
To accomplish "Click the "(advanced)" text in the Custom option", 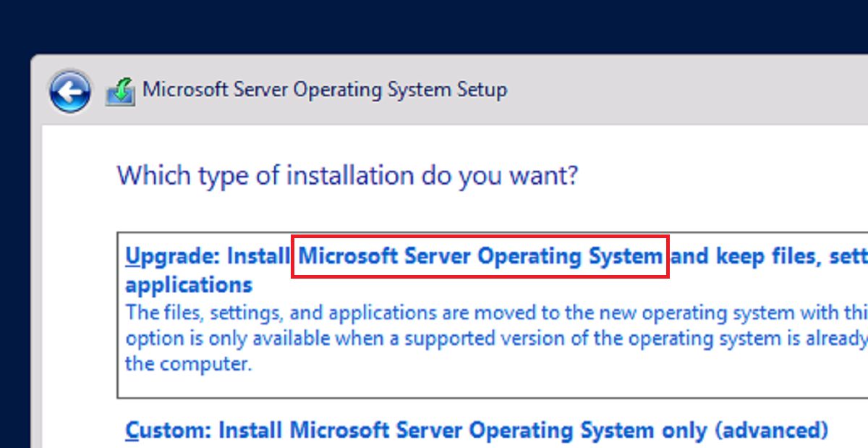I will (x=771, y=431).
